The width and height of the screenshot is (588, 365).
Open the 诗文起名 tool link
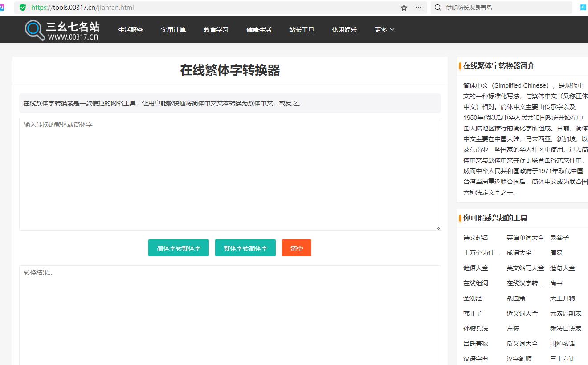point(474,238)
